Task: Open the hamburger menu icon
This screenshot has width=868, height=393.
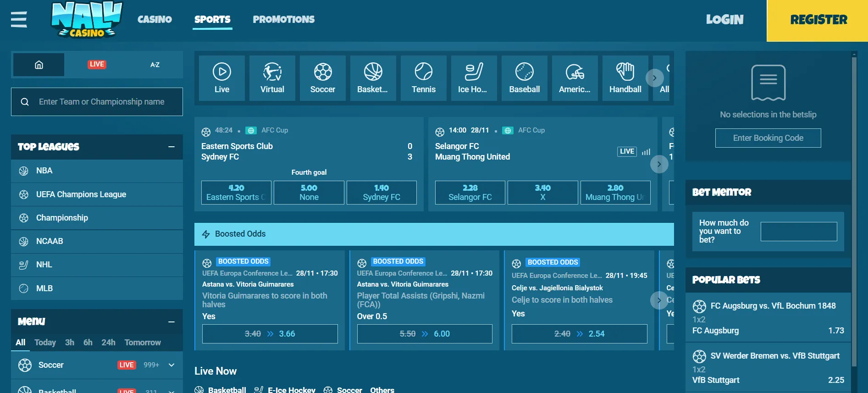Action: click(19, 19)
